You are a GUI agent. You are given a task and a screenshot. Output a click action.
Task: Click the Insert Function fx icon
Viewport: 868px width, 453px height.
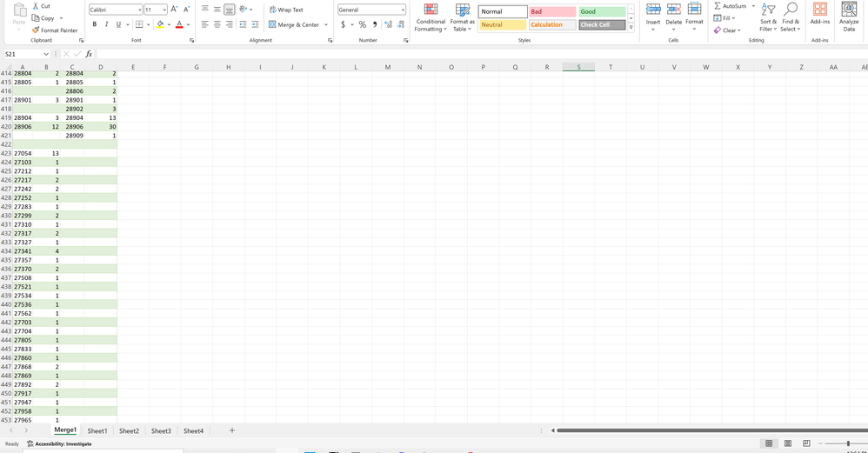click(x=89, y=54)
